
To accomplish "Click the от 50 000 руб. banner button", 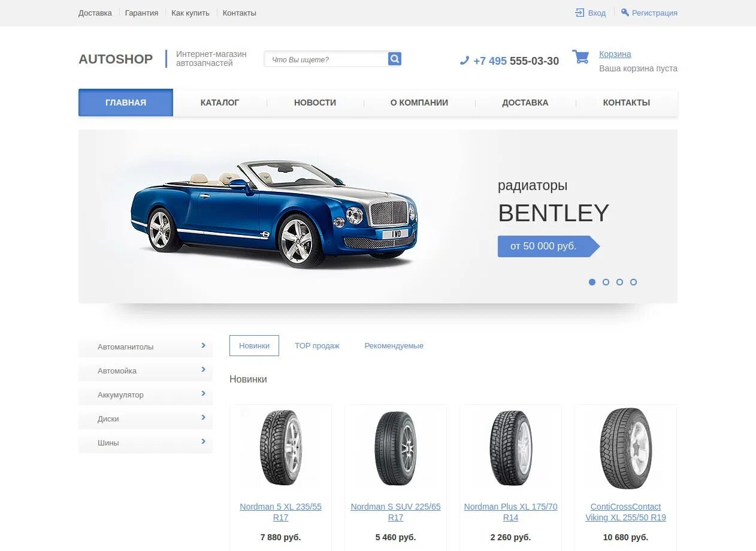I will [548, 246].
